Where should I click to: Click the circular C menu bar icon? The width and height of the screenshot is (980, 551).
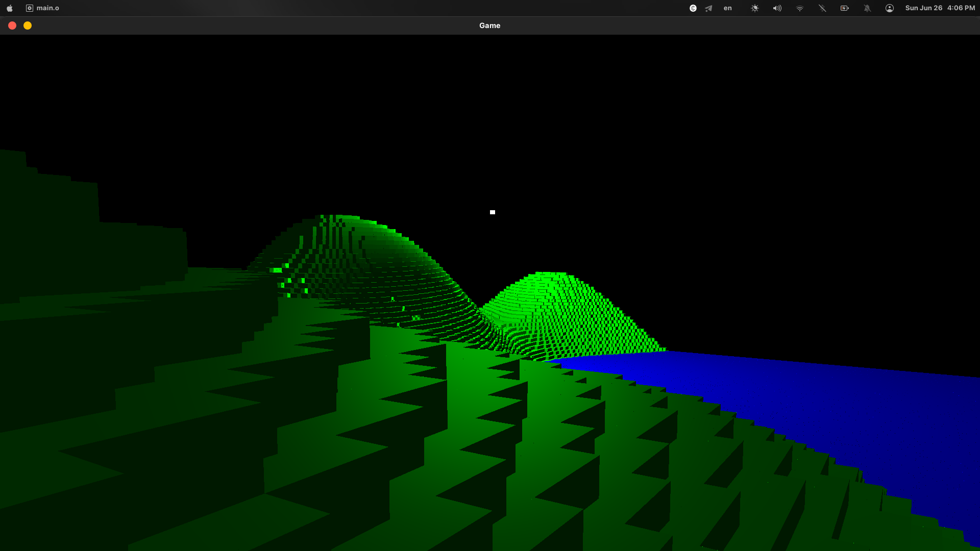point(693,8)
